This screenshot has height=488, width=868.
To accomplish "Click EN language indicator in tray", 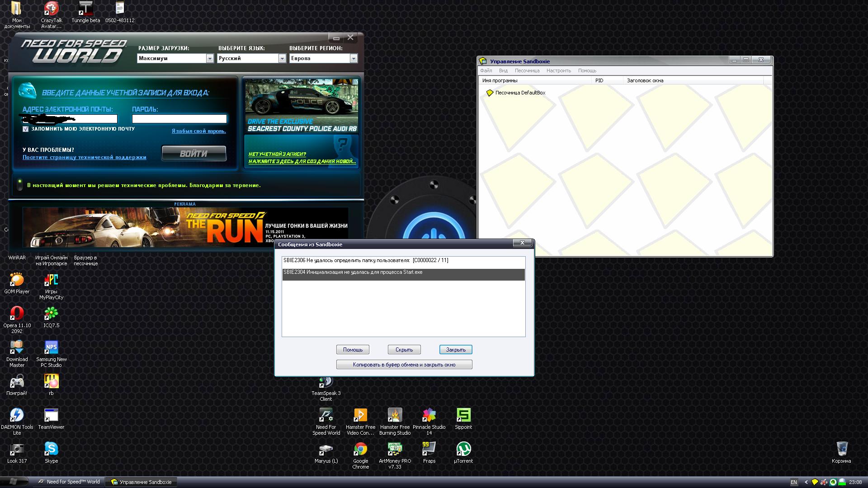I will [794, 482].
